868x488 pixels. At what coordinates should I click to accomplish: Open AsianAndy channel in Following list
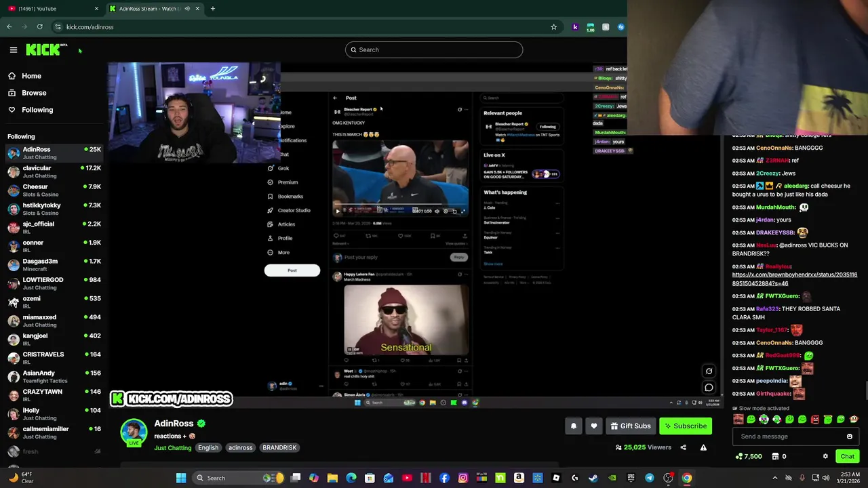(x=54, y=377)
